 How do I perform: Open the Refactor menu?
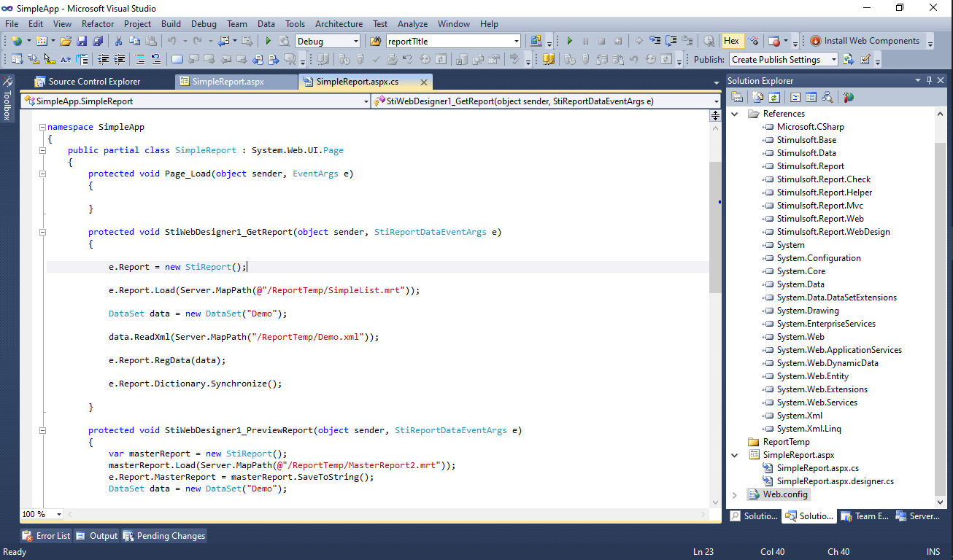click(98, 24)
